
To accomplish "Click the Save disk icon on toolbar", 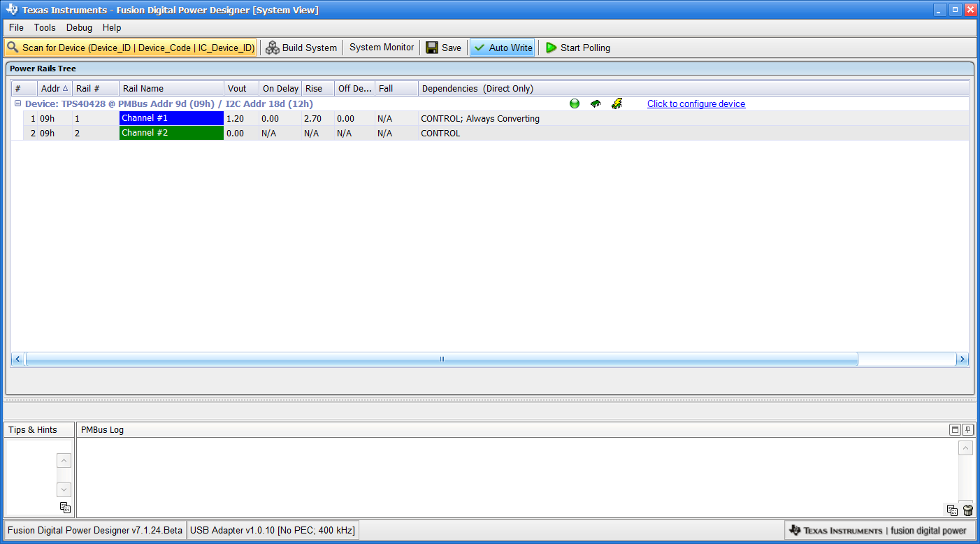I will tap(431, 47).
